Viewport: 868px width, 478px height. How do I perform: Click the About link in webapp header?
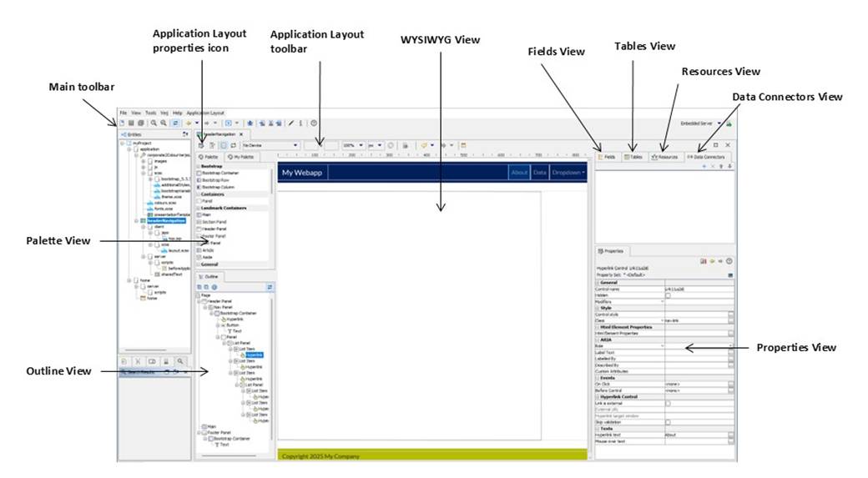519,173
